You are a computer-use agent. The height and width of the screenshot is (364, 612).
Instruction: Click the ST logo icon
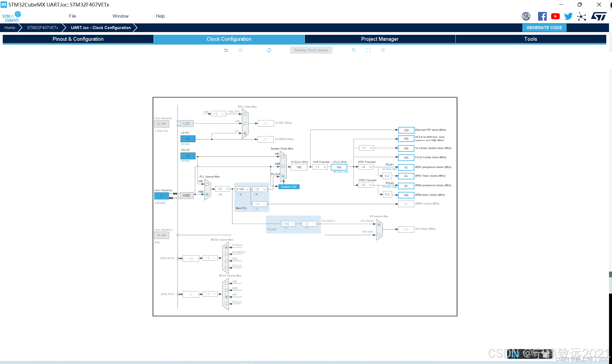599,16
